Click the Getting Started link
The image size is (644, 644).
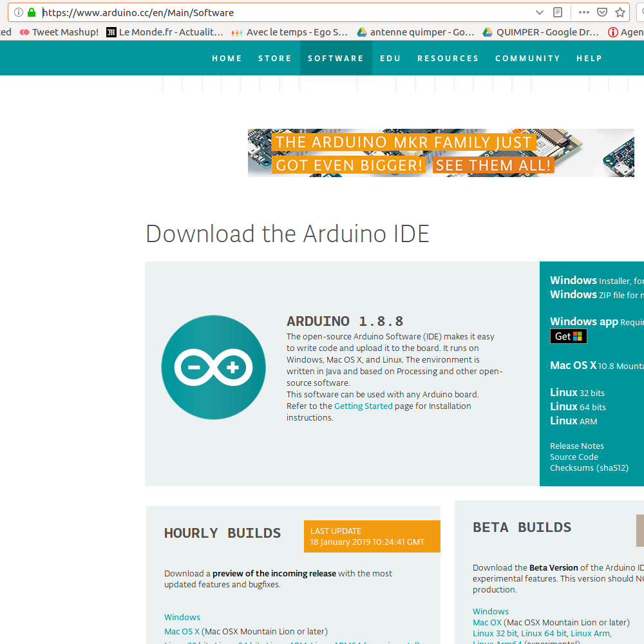point(363,406)
